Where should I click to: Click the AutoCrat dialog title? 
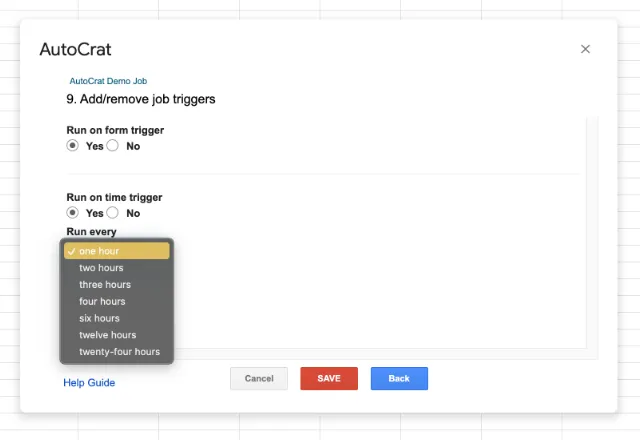tap(75, 49)
